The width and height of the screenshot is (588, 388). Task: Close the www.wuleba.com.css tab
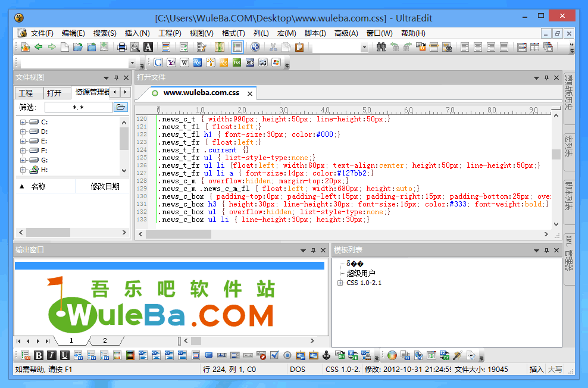coord(250,93)
